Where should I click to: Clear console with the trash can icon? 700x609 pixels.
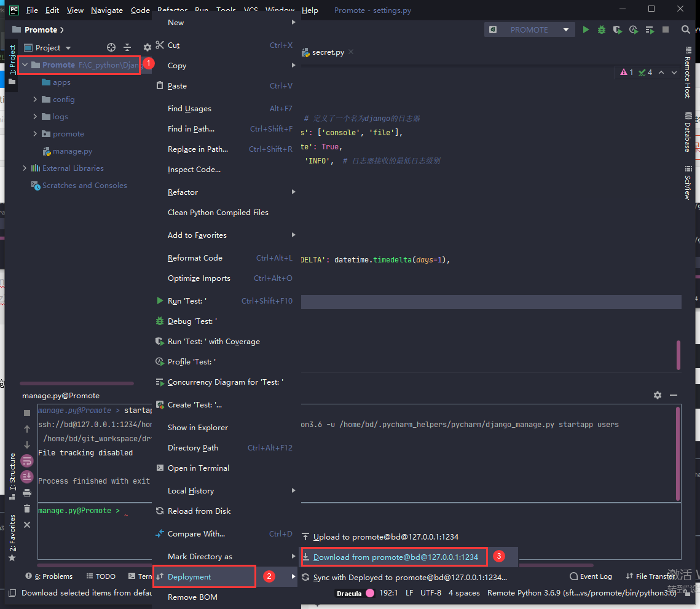coord(27,509)
